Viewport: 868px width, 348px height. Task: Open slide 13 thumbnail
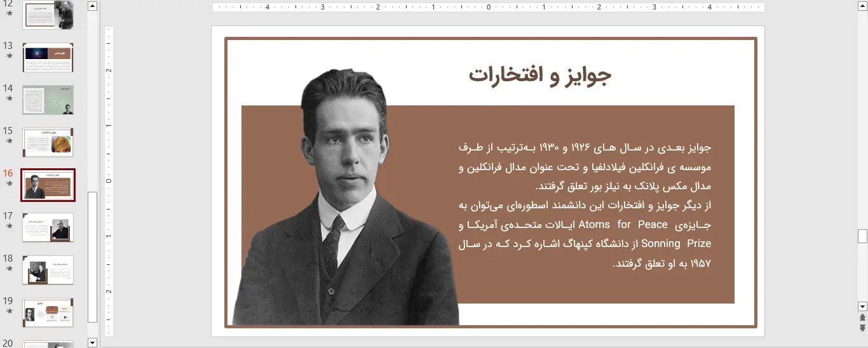[48, 57]
